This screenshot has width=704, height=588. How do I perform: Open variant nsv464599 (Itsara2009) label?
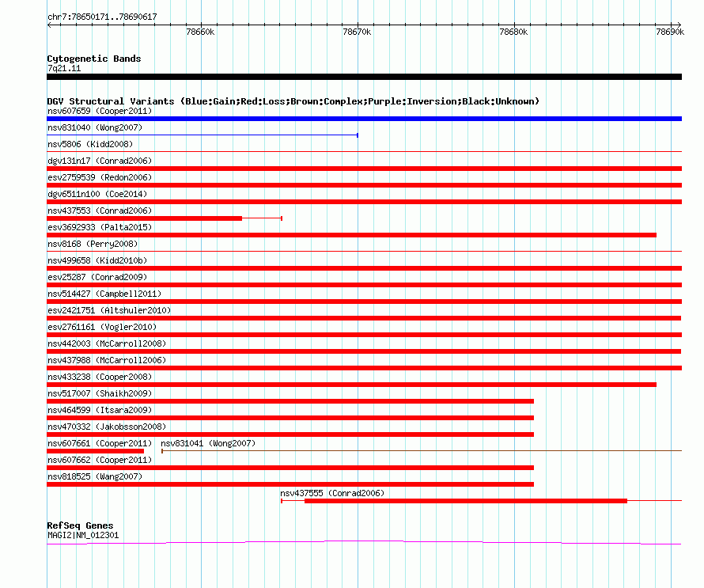pyautogui.click(x=100, y=410)
